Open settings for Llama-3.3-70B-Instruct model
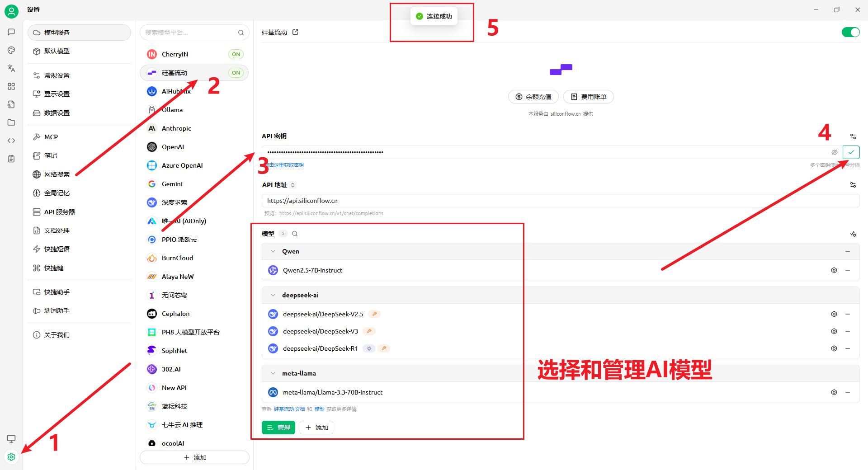Screen dimensions: 868x470 coord(834,392)
